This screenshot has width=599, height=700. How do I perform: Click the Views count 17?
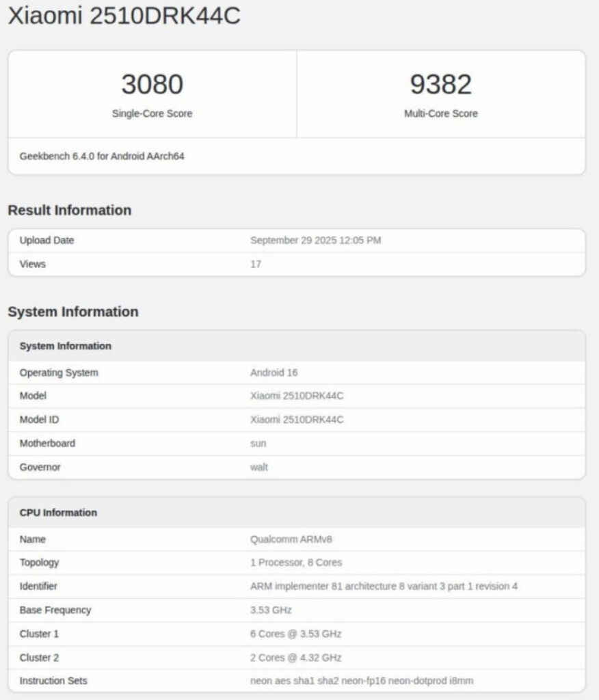click(256, 264)
